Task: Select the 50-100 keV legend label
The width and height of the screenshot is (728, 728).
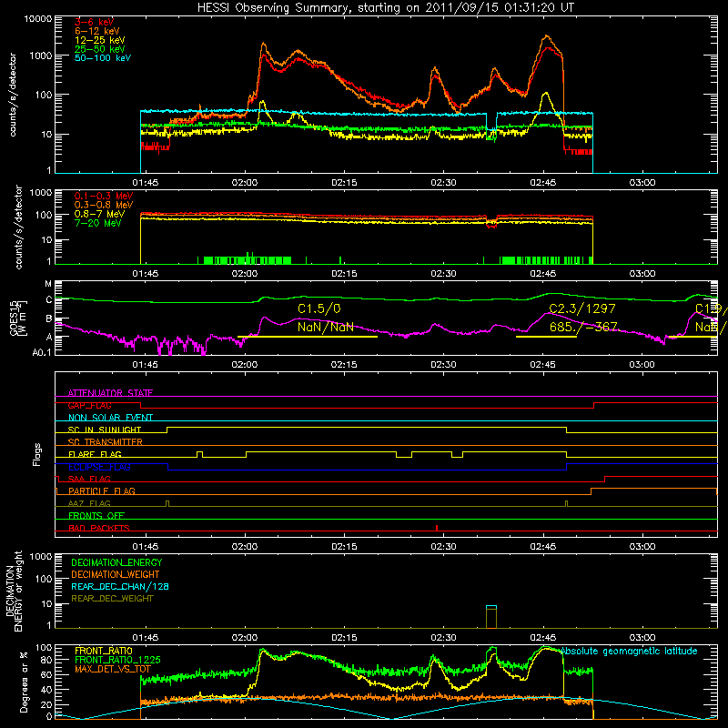Action: (103, 57)
